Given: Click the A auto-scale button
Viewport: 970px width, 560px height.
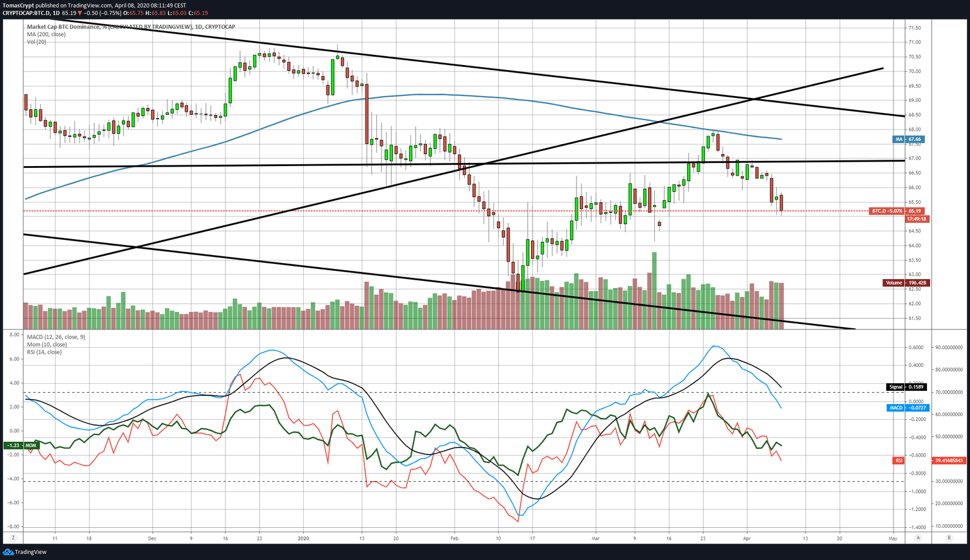Looking at the screenshot, I should [x=919, y=538].
